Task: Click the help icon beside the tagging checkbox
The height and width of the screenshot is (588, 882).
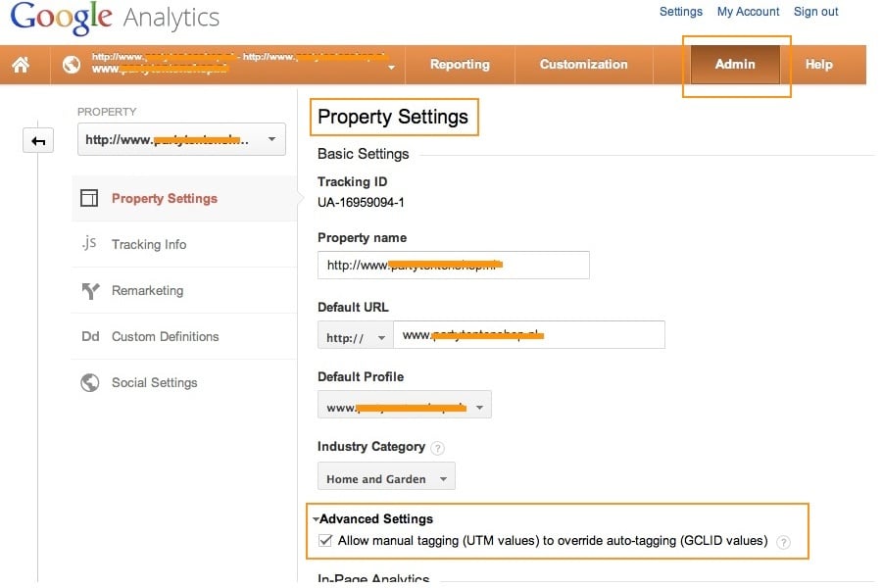Action: [x=783, y=540]
